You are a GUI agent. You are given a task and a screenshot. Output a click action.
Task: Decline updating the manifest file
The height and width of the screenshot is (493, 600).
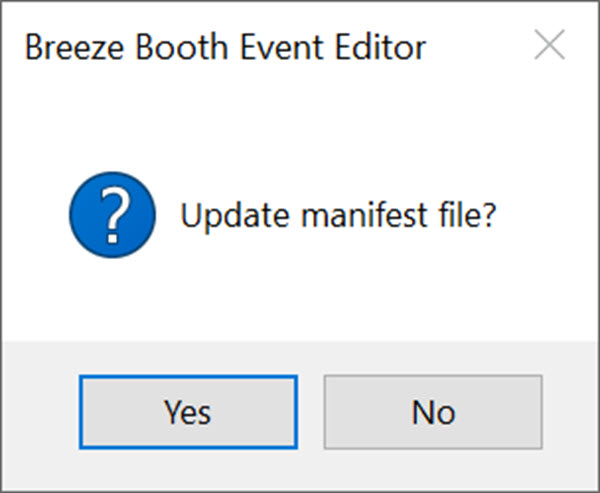click(433, 412)
